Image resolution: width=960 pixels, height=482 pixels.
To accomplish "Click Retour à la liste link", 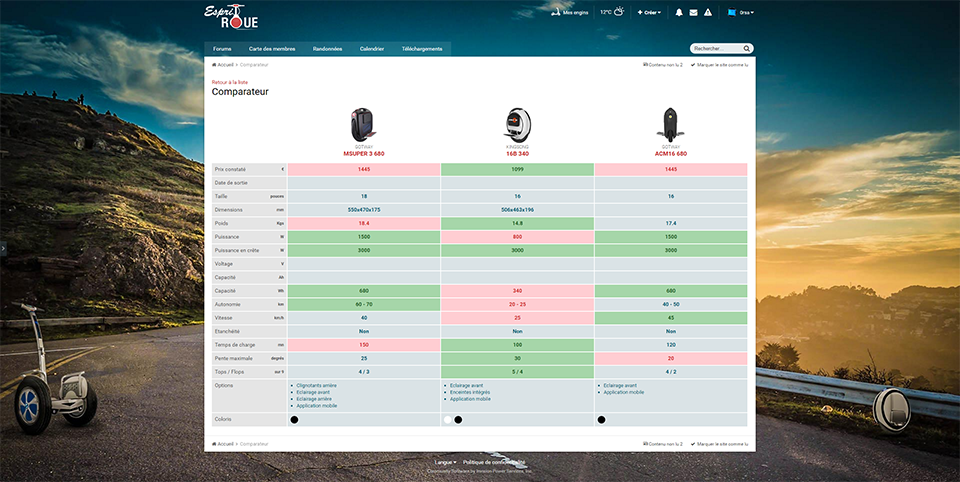I will (230, 82).
